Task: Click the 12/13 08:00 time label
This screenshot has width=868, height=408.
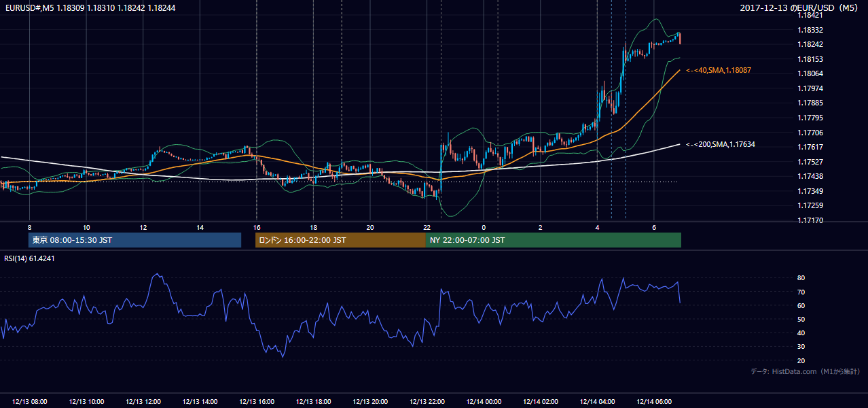Action: tap(29, 402)
